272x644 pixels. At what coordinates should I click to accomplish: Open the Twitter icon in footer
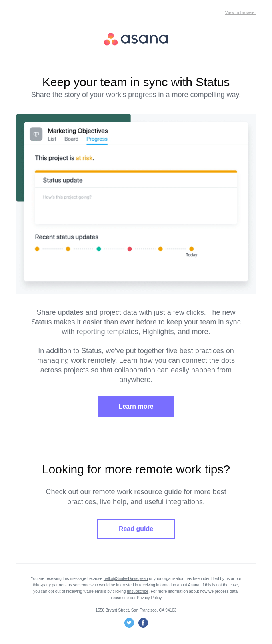click(129, 623)
